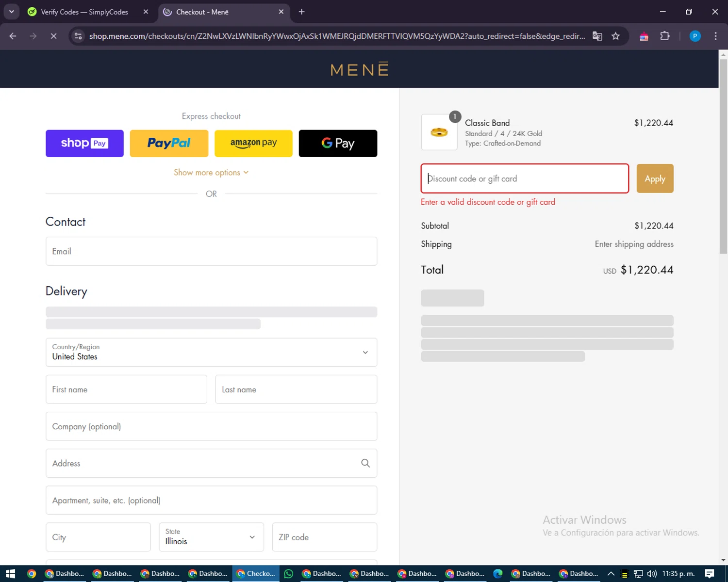Go back to the previous page

(x=13, y=36)
